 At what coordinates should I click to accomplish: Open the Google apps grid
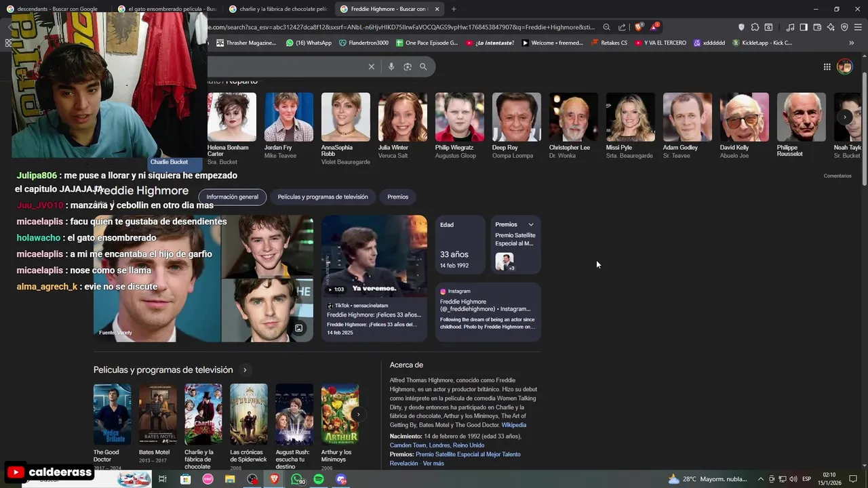[x=827, y=66]
